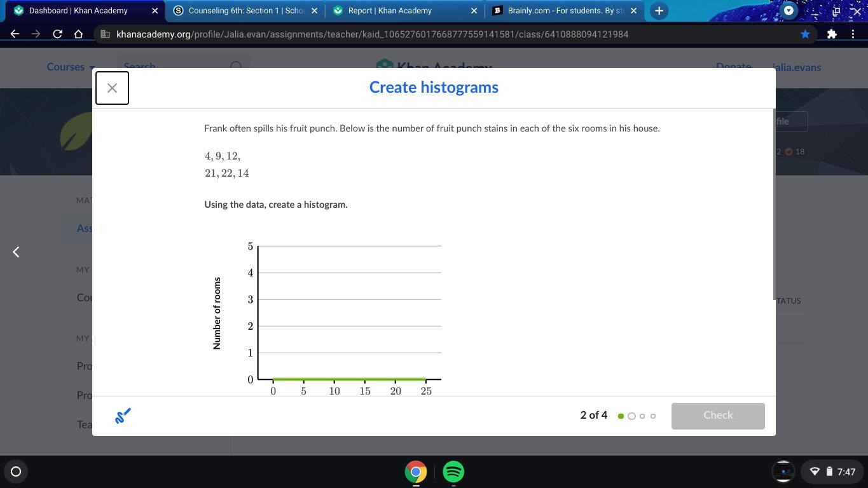This screenshot has height=488, width=868.
Task: Switch to Brainly.com tab
Action: [x=565, y=11]
